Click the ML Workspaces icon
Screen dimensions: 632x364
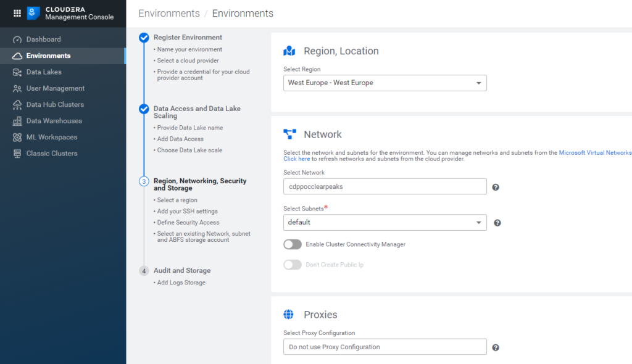point(17,138)
